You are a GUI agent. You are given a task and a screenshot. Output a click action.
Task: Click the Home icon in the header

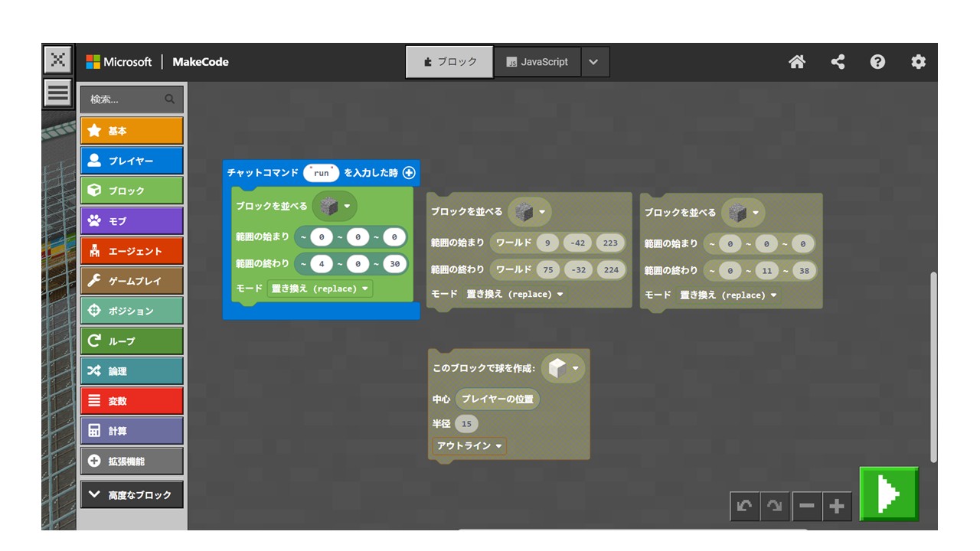[797, 62]
